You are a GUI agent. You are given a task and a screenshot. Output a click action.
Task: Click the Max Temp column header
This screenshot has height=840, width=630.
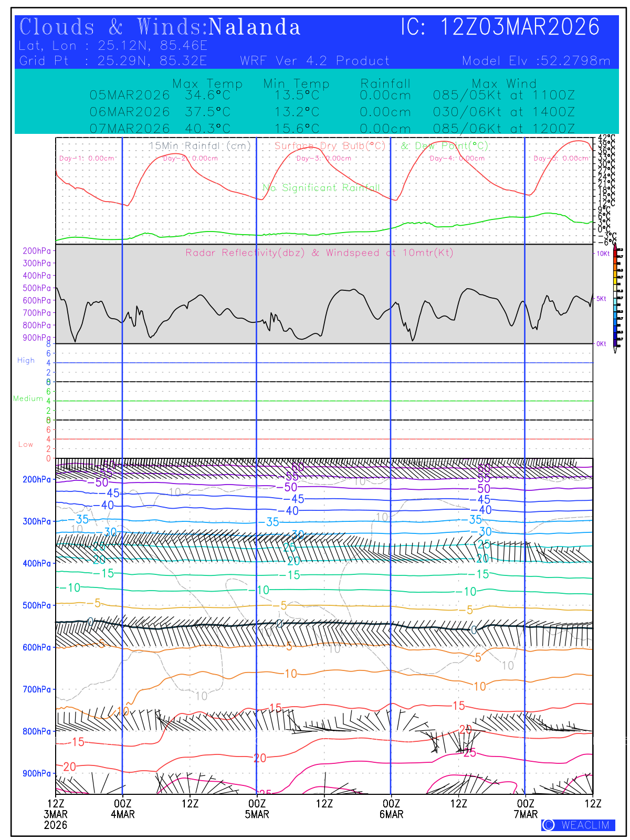coord(207,84)
